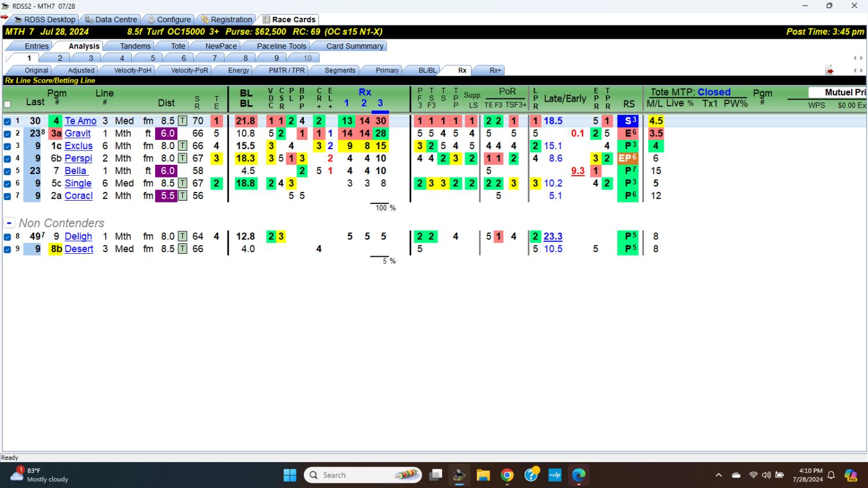Viewport: 868px width, 488px height.
Task: Click the EP6 run style badge
Action: click(x=628, y=158)
